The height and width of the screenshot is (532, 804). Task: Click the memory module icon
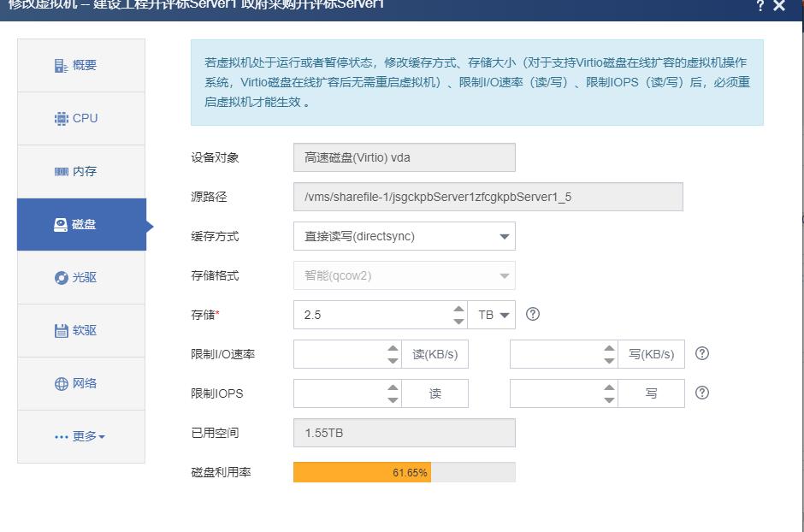[61, 172]
